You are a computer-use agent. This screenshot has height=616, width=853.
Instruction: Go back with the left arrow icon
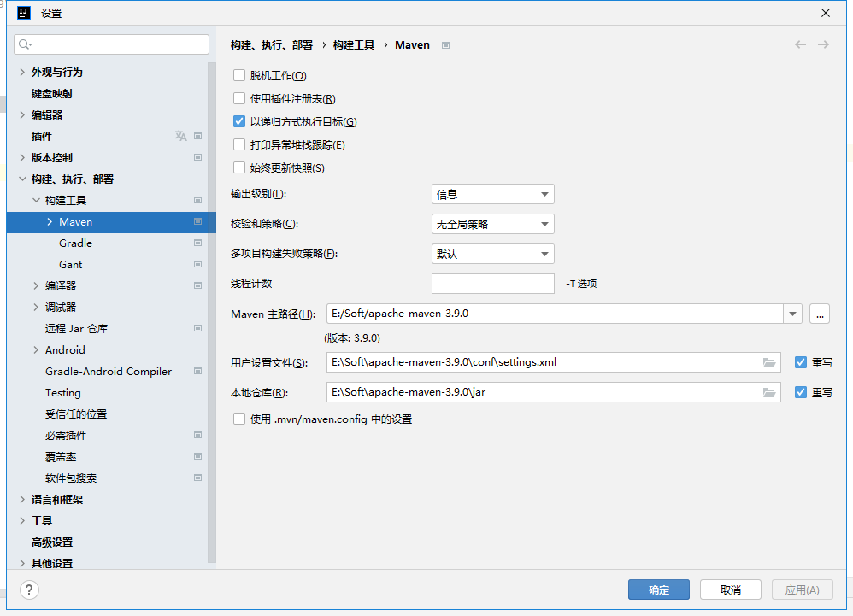pos(800,44)
